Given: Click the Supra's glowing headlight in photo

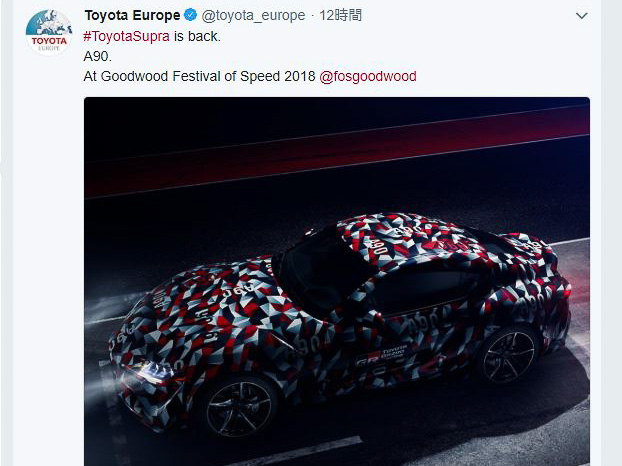Looking at the screenshot, I should (154, 372).
